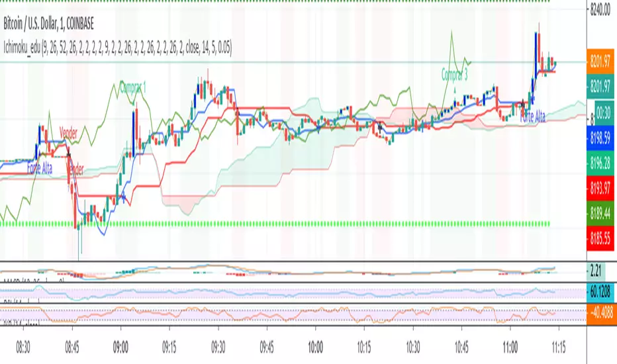Select the blue 8198.59 price label
Screen dimensions: 617x364
point(600,138)
